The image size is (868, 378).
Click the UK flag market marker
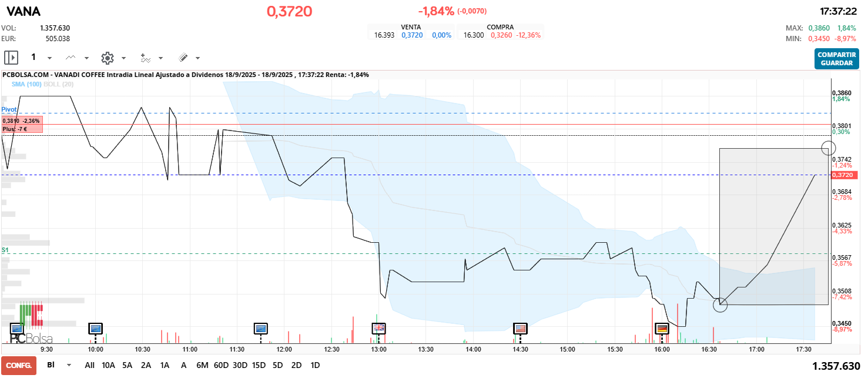379,327
